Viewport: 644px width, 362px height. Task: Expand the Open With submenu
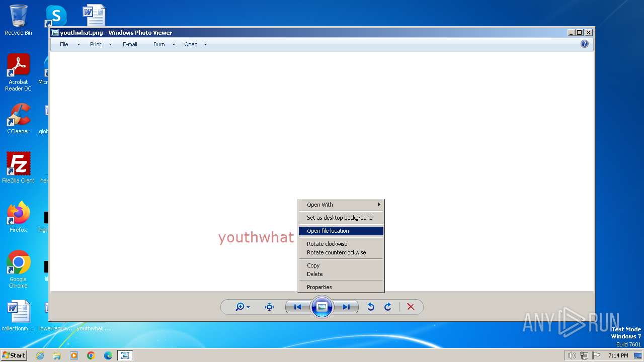pyautogui.click(x=341, y=205)
